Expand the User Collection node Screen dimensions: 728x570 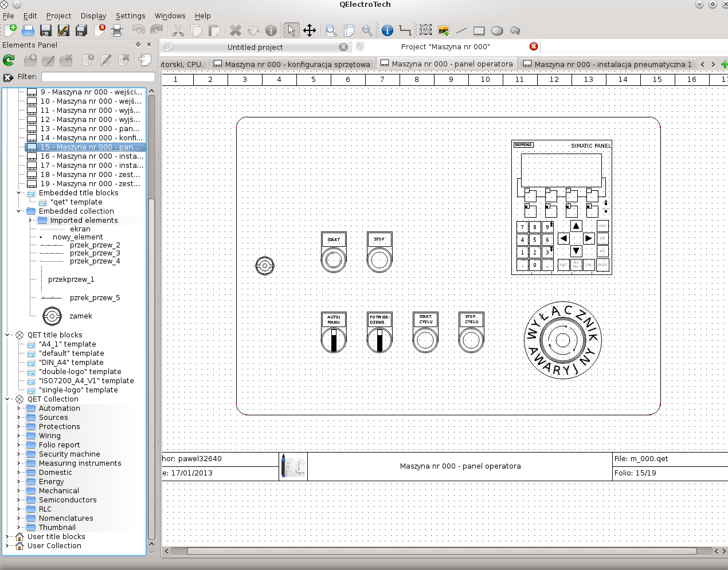click(x=7, y=546)
